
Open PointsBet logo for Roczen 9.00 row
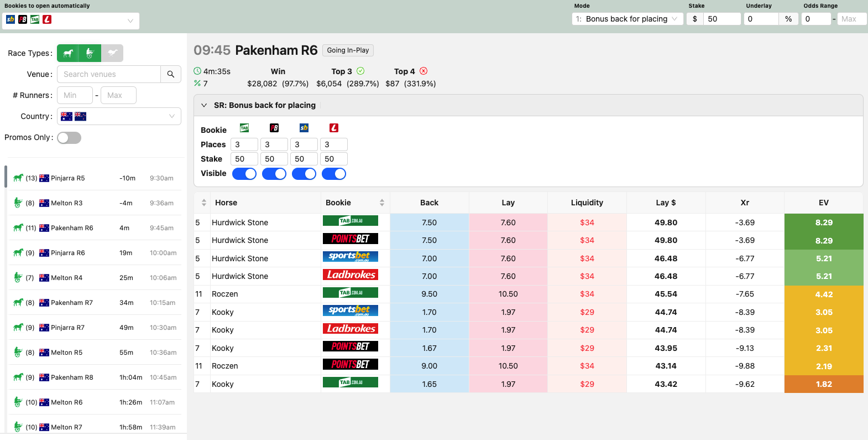click(x=351, y=364)
